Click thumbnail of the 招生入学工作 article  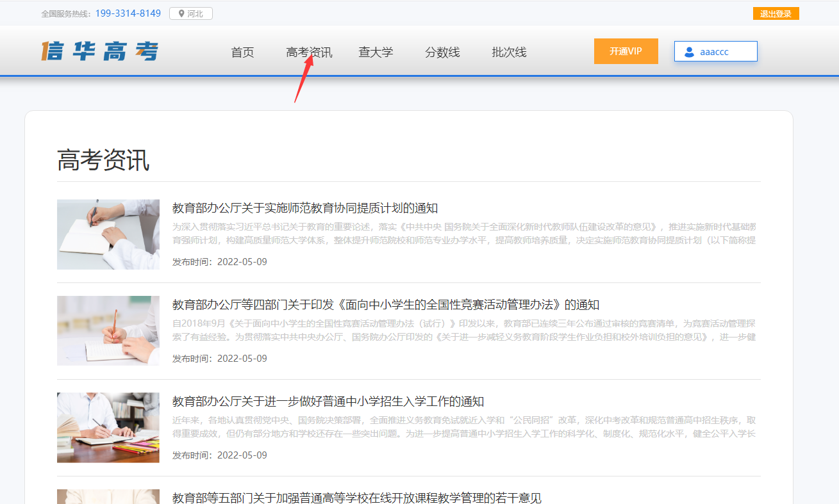[x=108, y=428]
